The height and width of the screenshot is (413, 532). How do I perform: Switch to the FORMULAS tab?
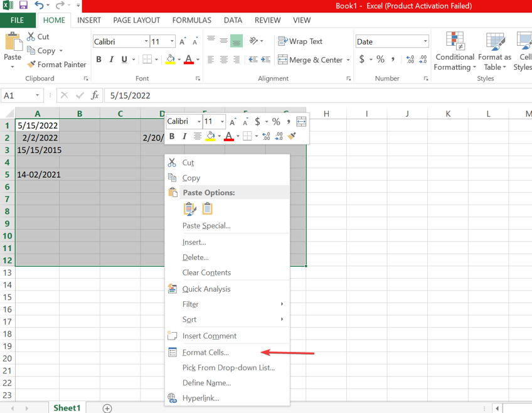click(x=192, y=20)
